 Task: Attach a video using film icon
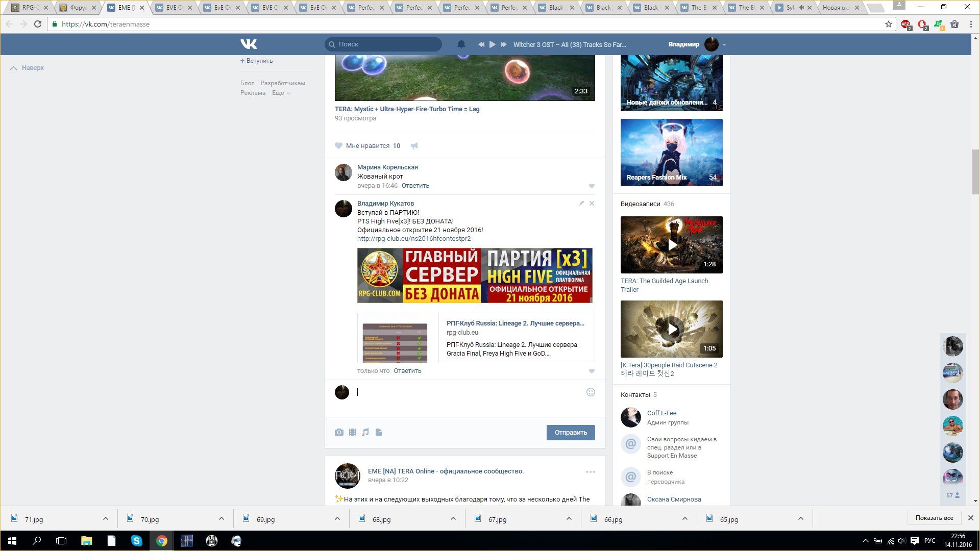click(352, 432)
